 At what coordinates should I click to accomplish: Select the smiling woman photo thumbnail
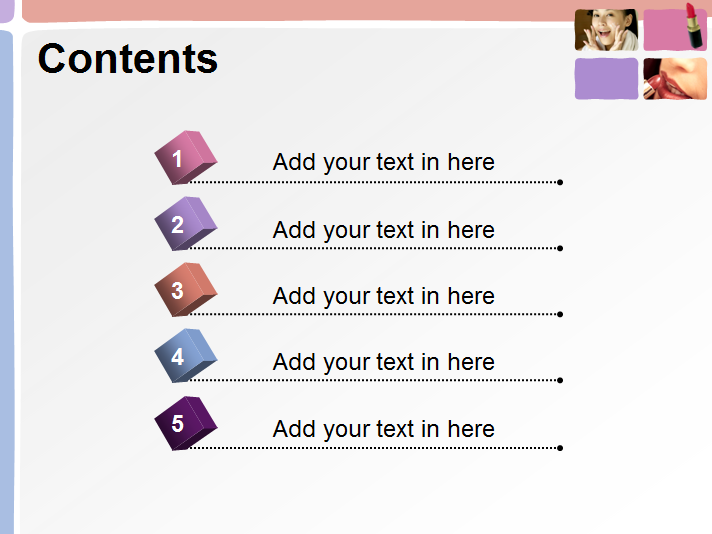coord(606,30)
